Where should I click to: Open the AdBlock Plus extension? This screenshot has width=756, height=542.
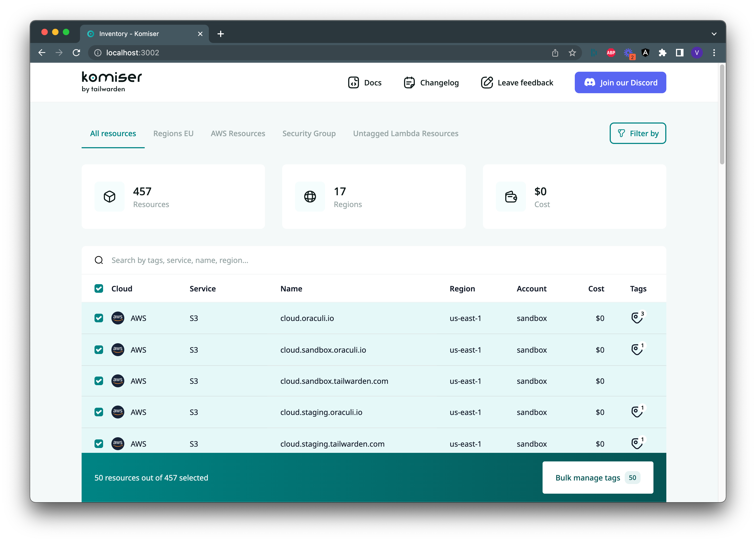(611, 53)
